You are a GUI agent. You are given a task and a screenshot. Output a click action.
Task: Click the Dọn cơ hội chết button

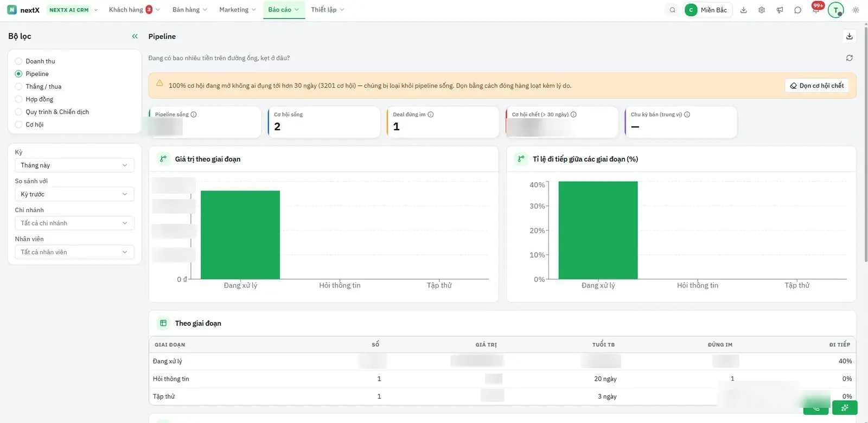(x=816, y=86)
